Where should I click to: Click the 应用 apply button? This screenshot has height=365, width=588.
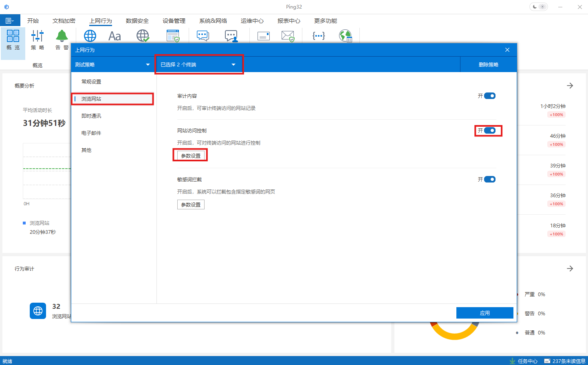484,313
